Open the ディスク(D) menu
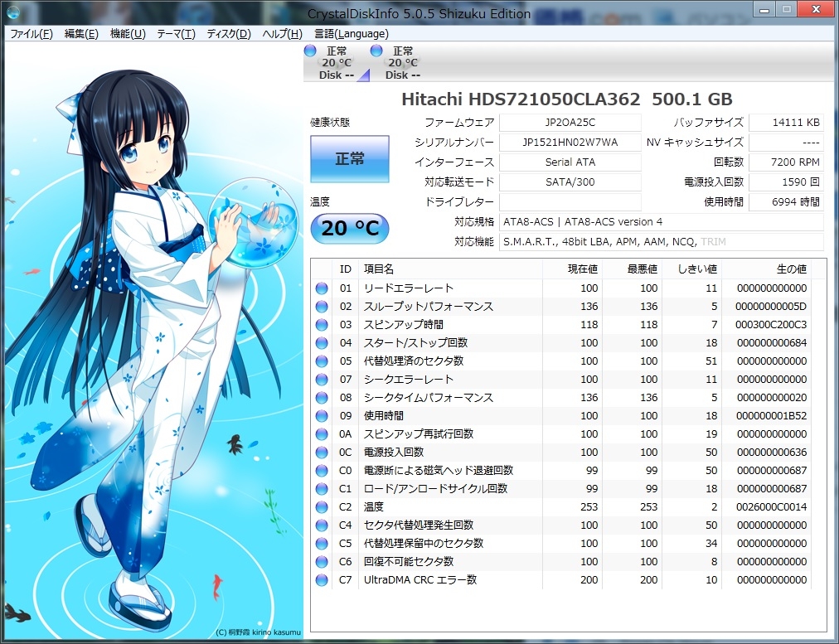Screen dimensions: 839x644 pyautogui.click(x=229, y=34)
